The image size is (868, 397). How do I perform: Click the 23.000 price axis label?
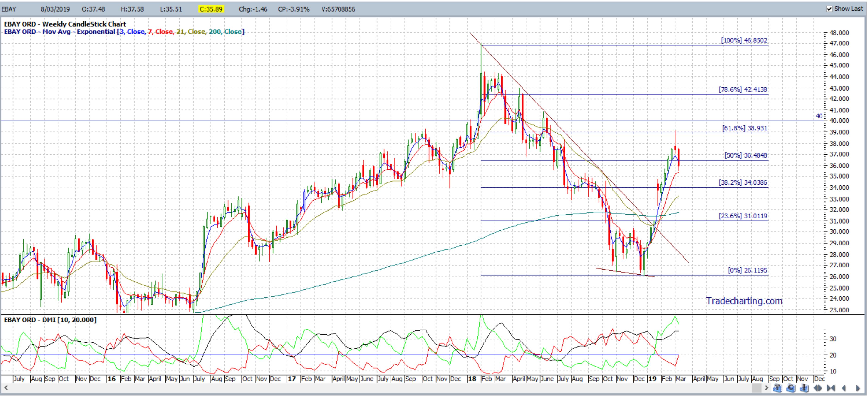tap(839, 310)
